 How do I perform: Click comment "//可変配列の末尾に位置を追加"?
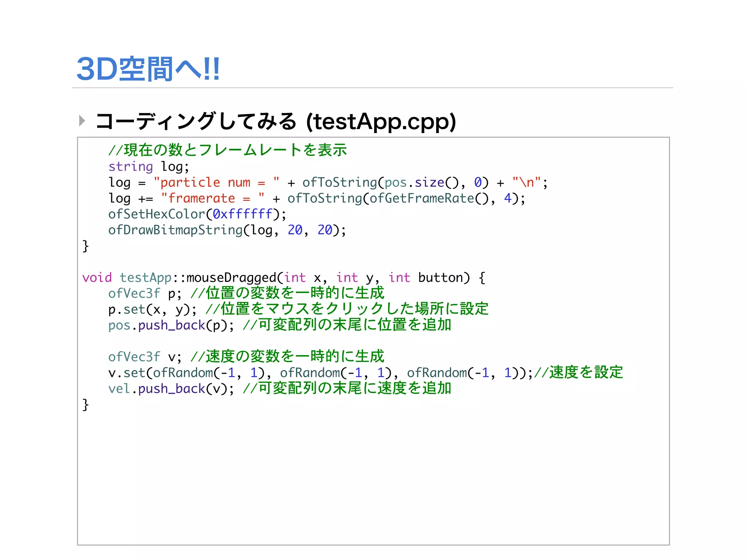tap(347, 325)
